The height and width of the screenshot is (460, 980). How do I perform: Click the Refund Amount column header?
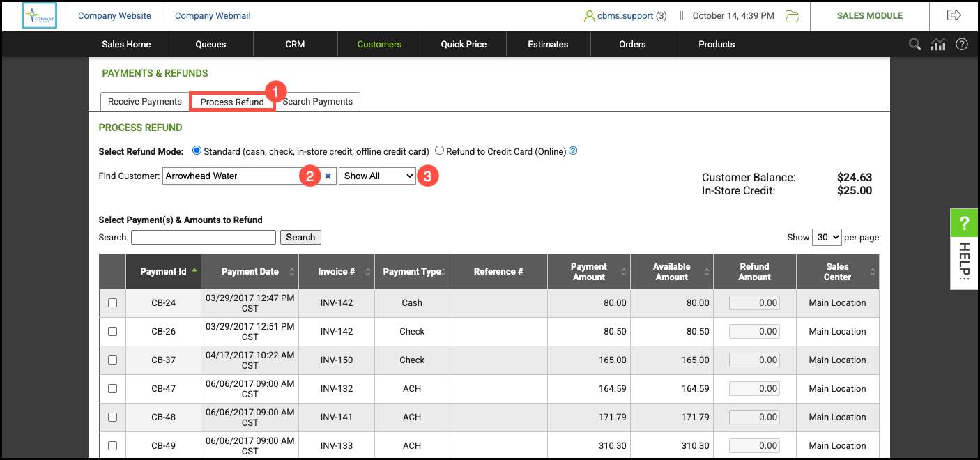(754, 272)
